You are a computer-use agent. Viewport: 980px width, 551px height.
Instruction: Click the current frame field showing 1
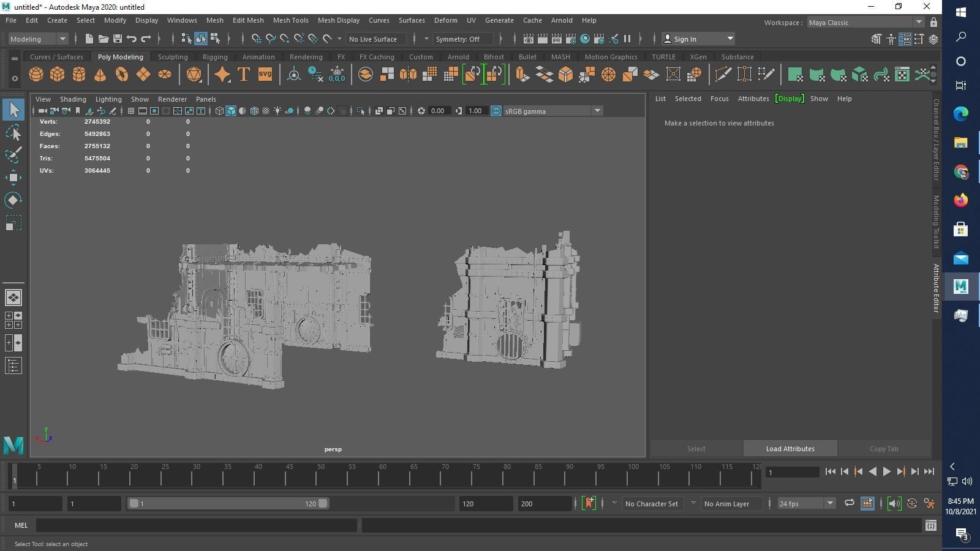click(x=793, y=472)
